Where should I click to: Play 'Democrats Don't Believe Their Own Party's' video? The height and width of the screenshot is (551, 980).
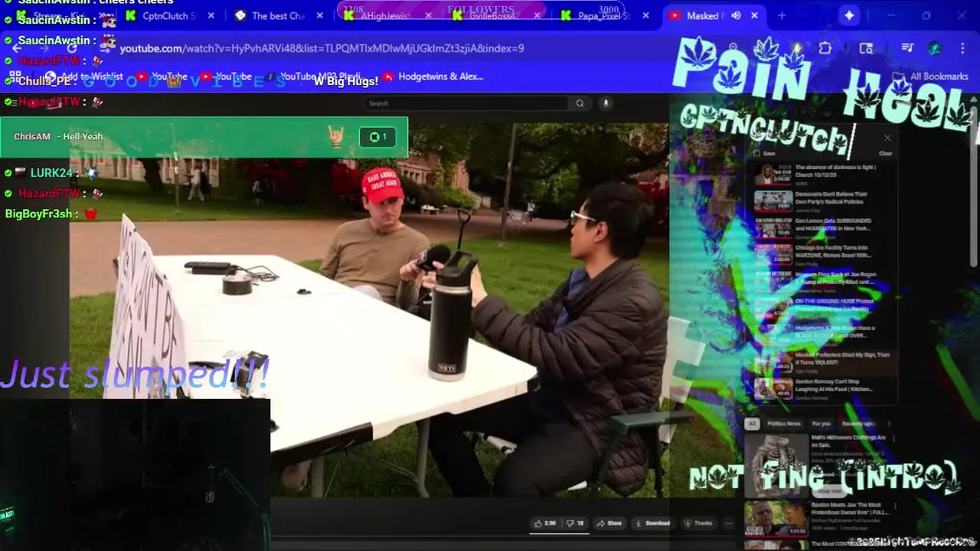click(x=824, y=201)
